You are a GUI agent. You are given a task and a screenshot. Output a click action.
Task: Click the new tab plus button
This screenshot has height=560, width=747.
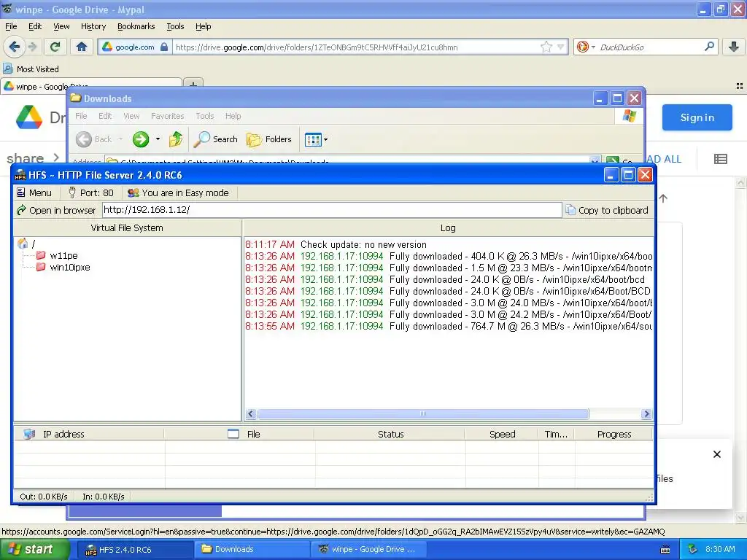click(x=193, y=83)
